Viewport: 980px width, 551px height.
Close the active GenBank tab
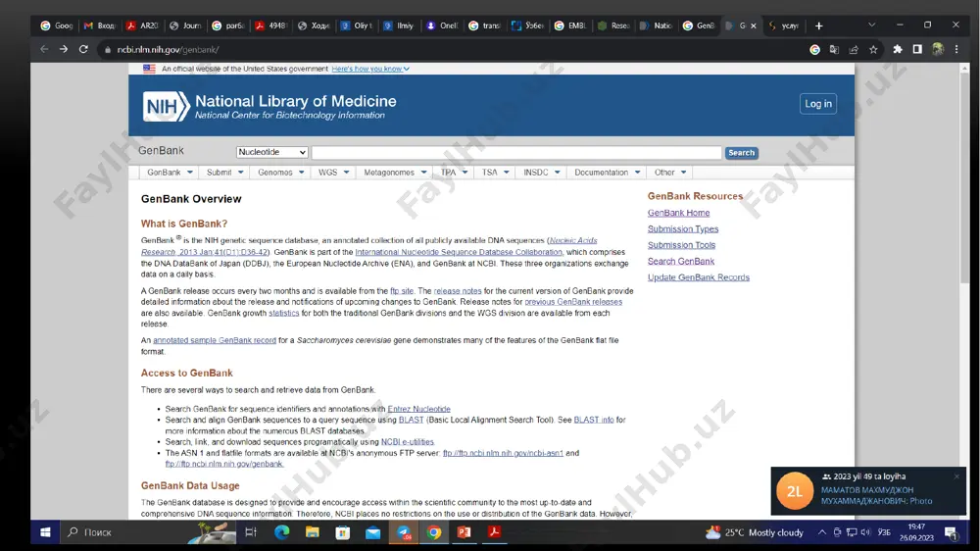point(753,25)
